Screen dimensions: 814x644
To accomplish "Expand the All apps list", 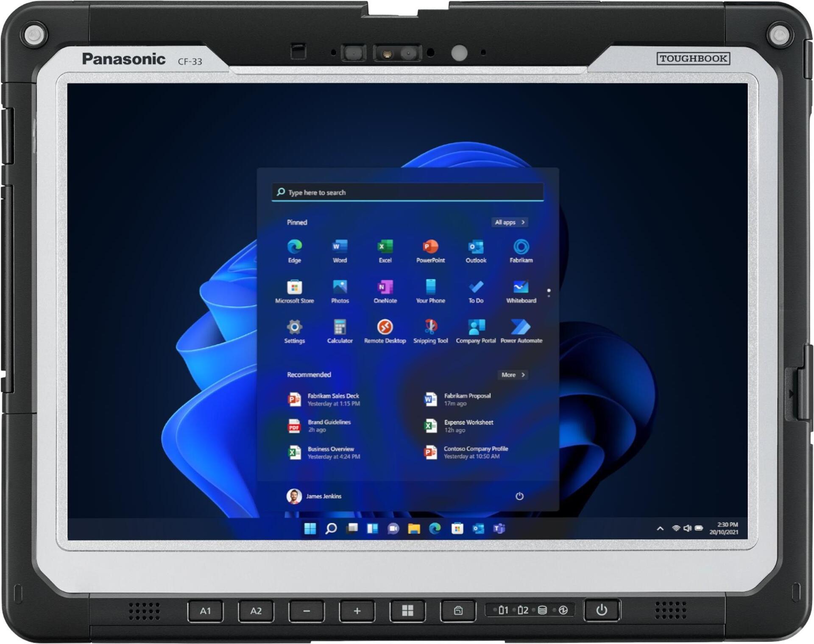I will click(x=509, y=222).
